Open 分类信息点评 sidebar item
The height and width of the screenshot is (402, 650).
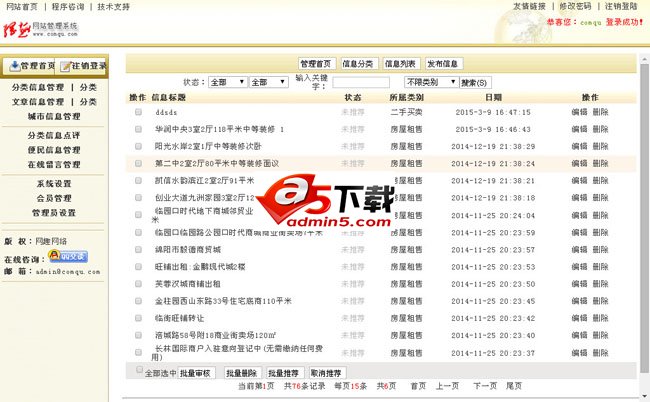click(x=54, y=136)
